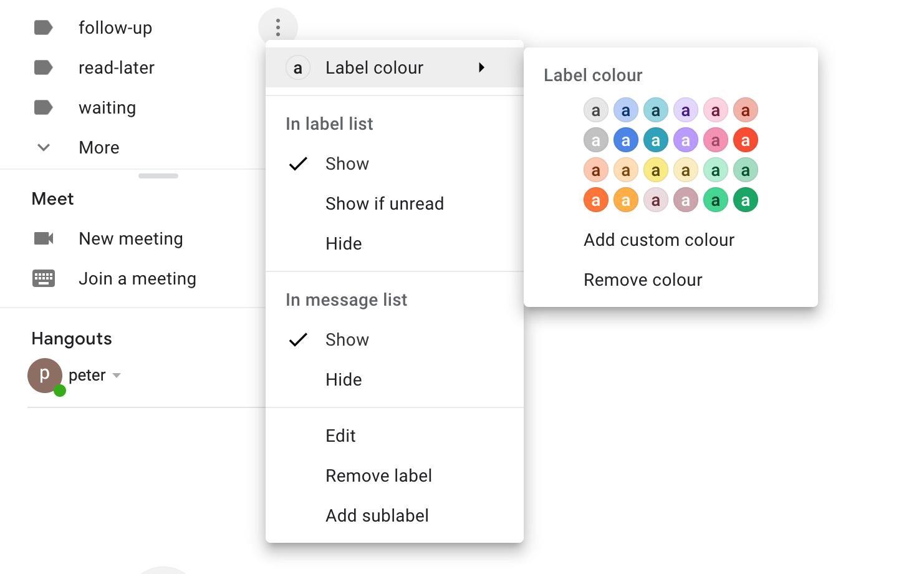Click Add custom colour
Screen dimensions: 924x574
[x=659, y=240]
